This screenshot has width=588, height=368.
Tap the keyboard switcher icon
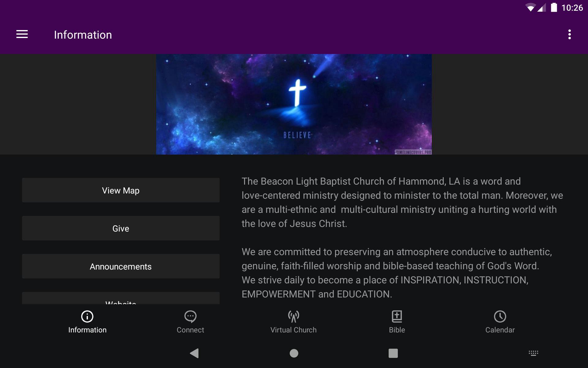[x=533, y=353]
